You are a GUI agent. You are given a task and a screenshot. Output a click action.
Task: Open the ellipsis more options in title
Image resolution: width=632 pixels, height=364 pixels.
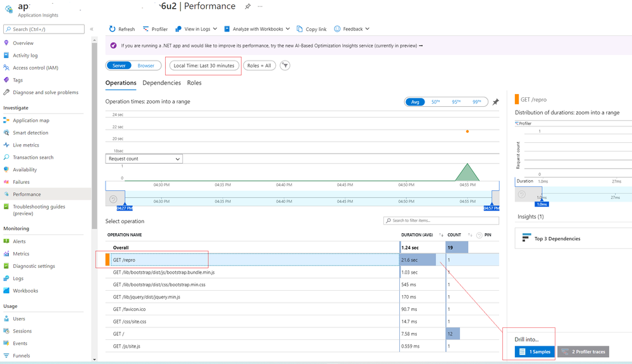click(260, 6)
